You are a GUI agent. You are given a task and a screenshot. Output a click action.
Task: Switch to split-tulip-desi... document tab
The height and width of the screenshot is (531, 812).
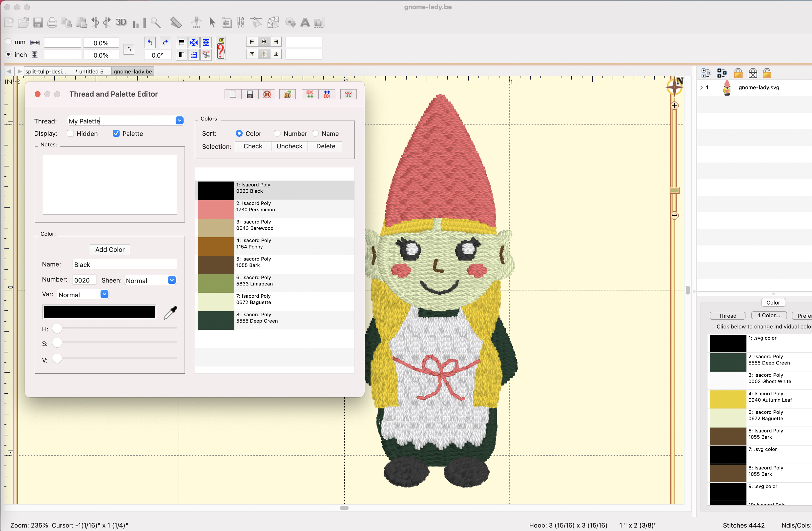[x=46, y=71]
